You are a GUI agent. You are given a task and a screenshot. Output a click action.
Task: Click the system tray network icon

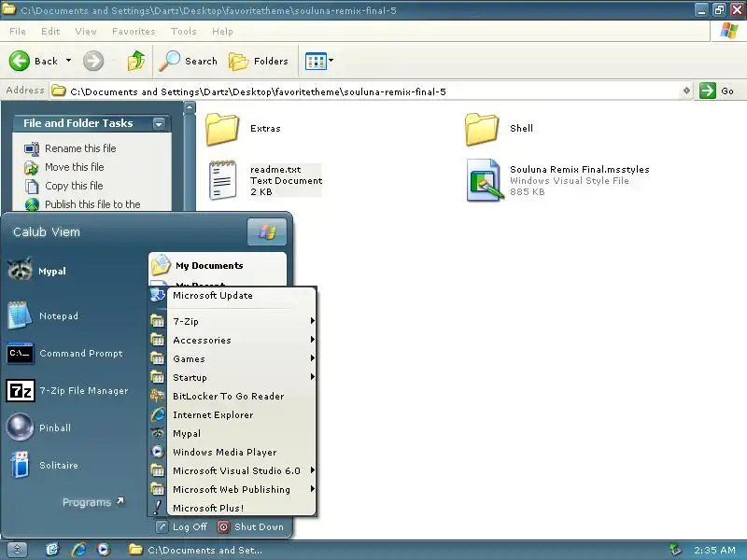(x=674, y=550)
